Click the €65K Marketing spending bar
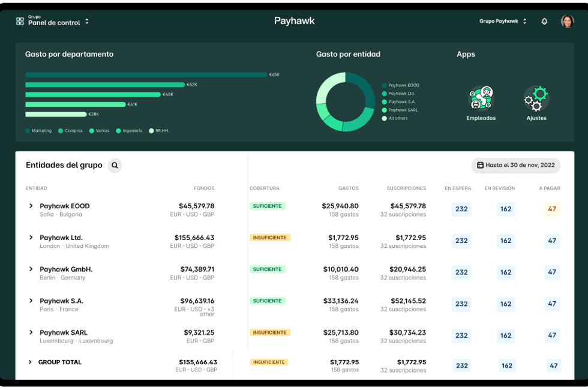The height and width of the screenshot is (390, 588). (x=146, y=75)
